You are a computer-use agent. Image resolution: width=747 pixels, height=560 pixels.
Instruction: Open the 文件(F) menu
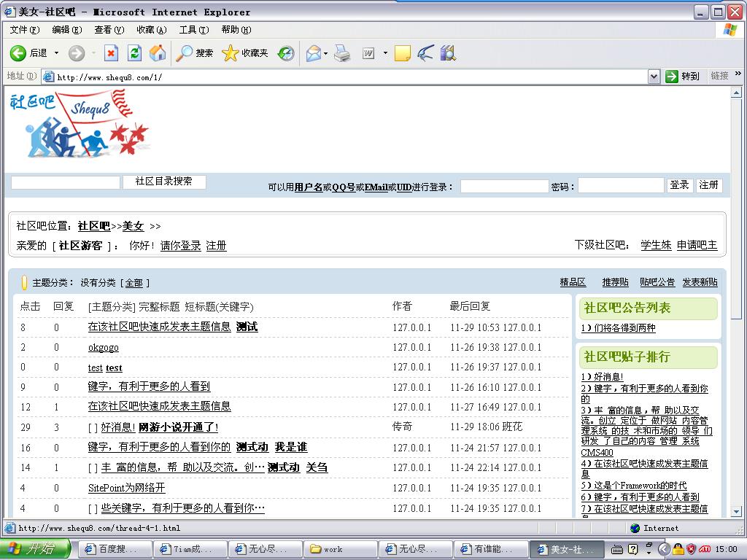(x=24, y=30)
